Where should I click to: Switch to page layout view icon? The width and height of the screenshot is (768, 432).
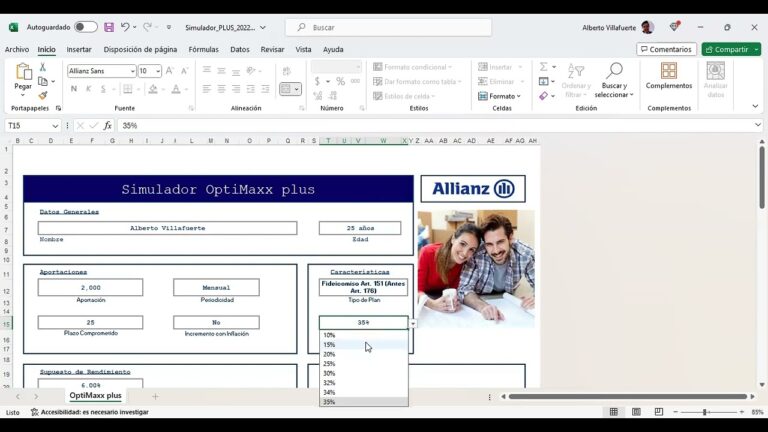[x=636, y=412]
